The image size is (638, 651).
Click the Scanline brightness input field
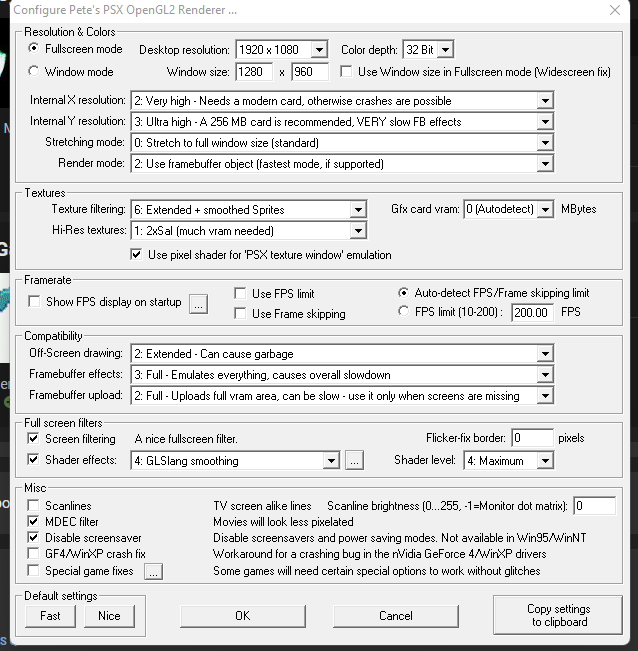click(x=594, y=506)
